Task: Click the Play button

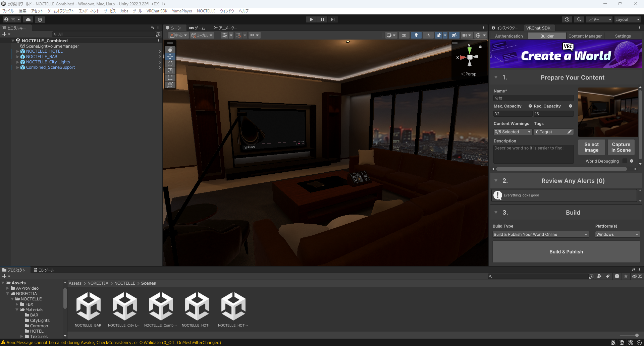Action: [x=311, y=19]
